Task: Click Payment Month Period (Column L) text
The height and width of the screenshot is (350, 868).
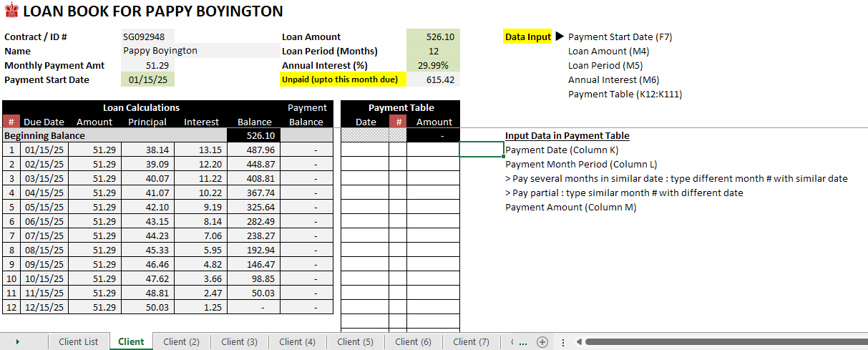Action: (581, 164)
